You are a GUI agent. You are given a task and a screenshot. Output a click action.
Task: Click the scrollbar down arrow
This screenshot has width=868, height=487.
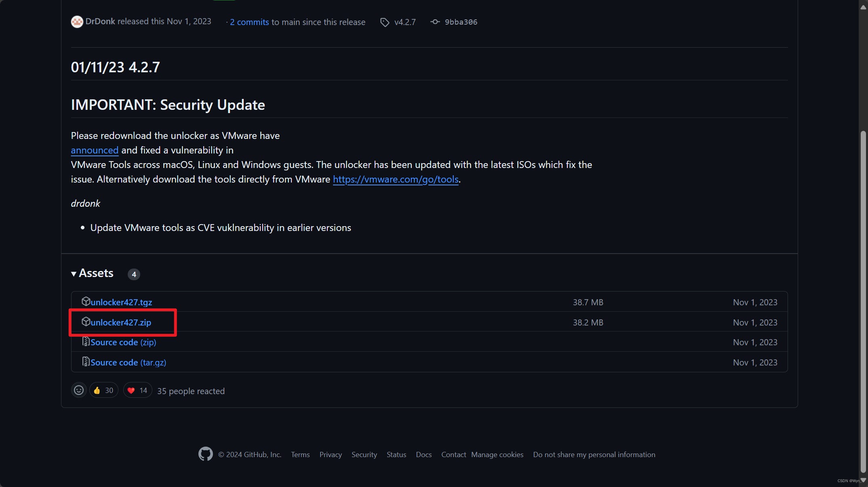(x=863, y=481)
